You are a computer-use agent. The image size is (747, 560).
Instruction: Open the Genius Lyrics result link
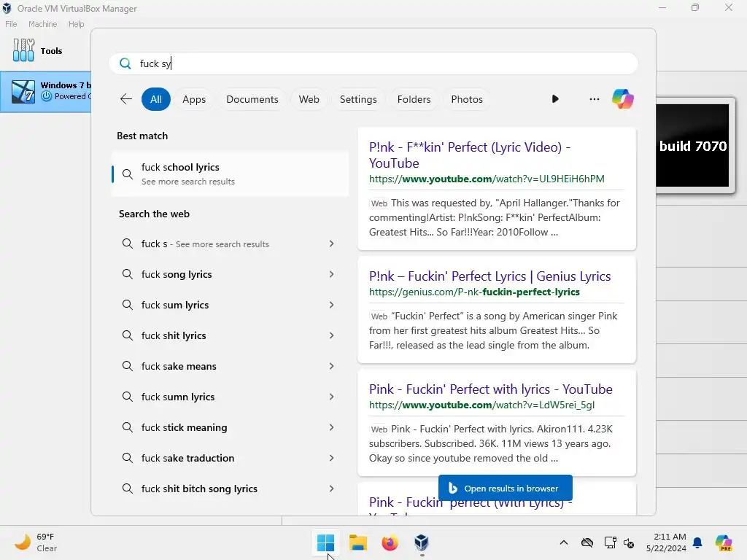point(489,276)
